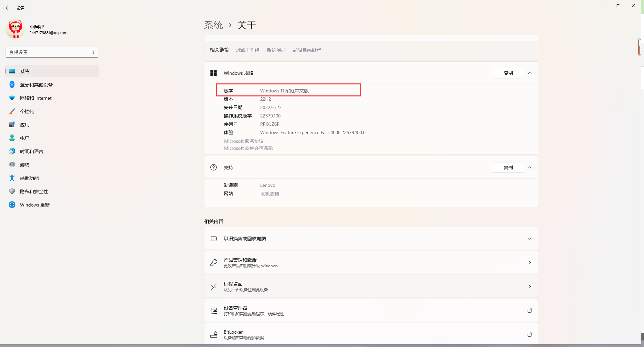Click the 小阿狸 account avatar
The height and width of the screenshot is (347, 644).
click(15, 29)
